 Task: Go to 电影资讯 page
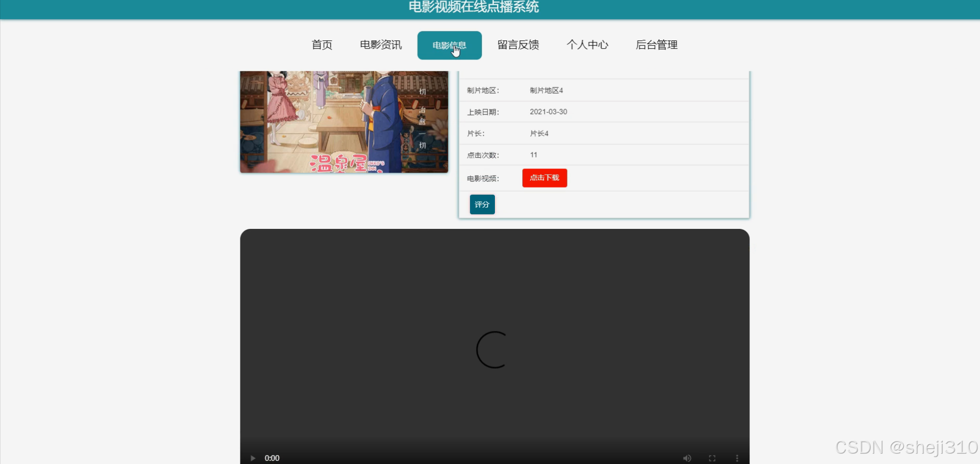click(x=381, y=45)
